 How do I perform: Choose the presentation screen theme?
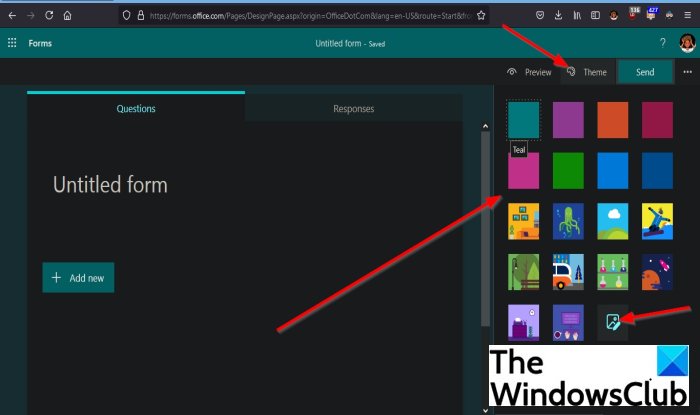point(568,323)
